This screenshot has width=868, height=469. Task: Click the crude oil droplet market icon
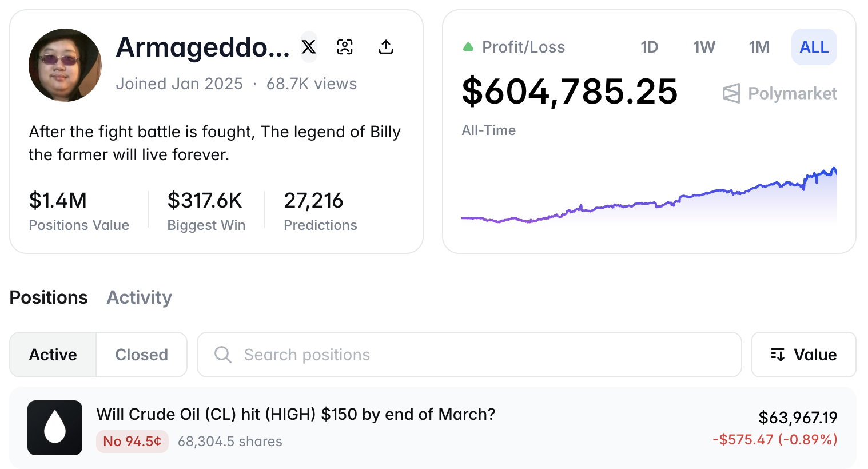[x=55, y=428]
